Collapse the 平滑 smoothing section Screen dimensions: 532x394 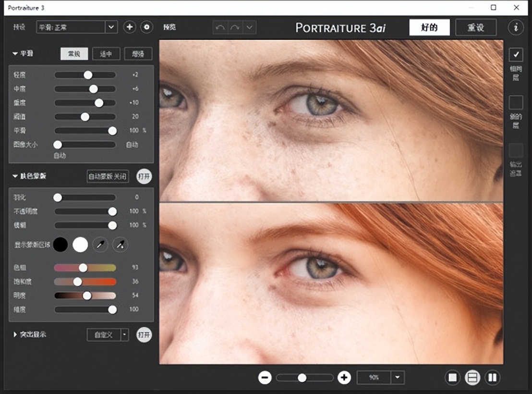[15, 53]
